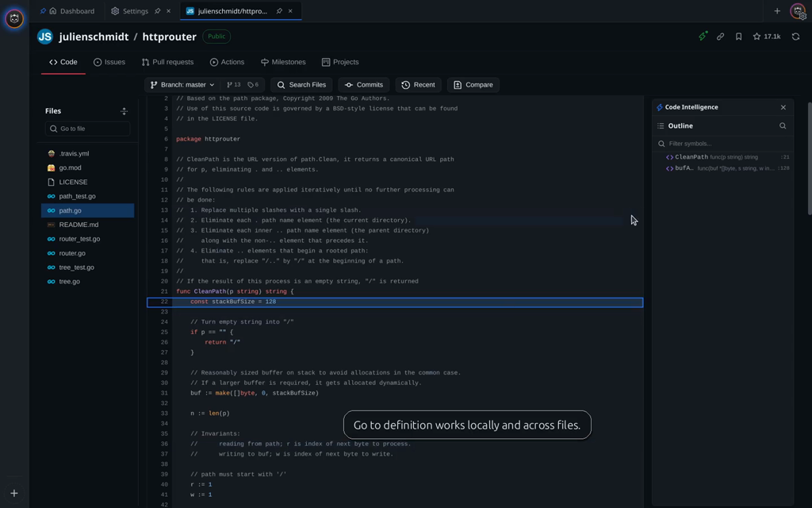
Task: Open the httprouter repository link
Action: pyautogui.click(x=170, y=37)
